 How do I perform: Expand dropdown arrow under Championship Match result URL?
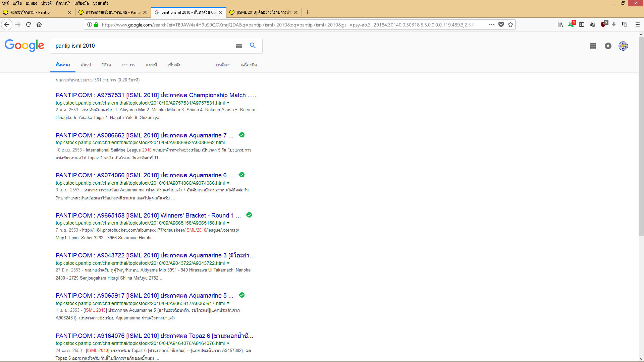228,103
